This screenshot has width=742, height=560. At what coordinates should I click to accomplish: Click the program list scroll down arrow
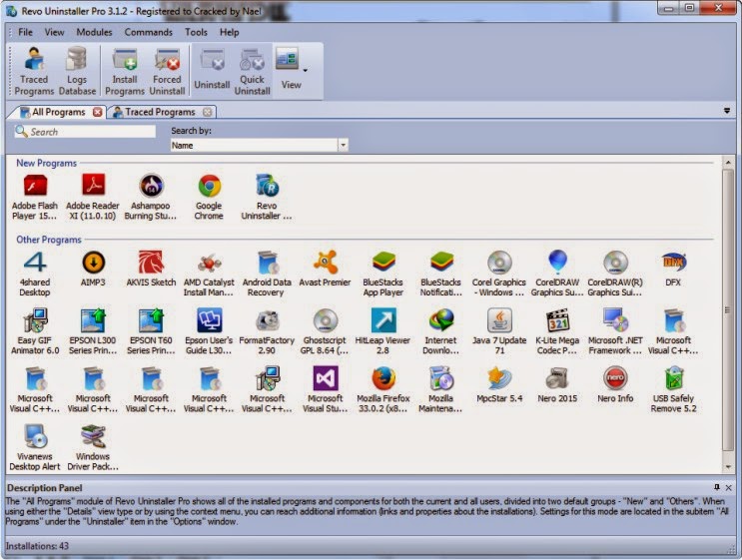tap(728, 467)
